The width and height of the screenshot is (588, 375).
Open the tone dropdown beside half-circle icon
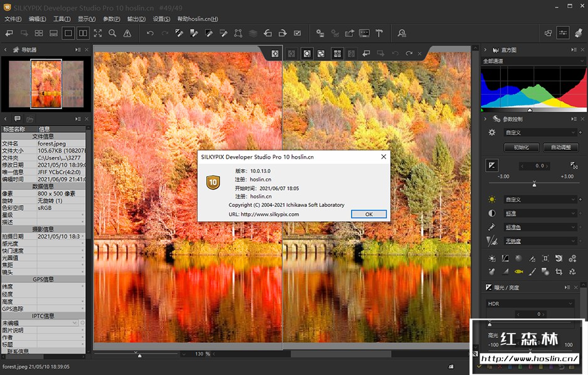pos(540,213)
